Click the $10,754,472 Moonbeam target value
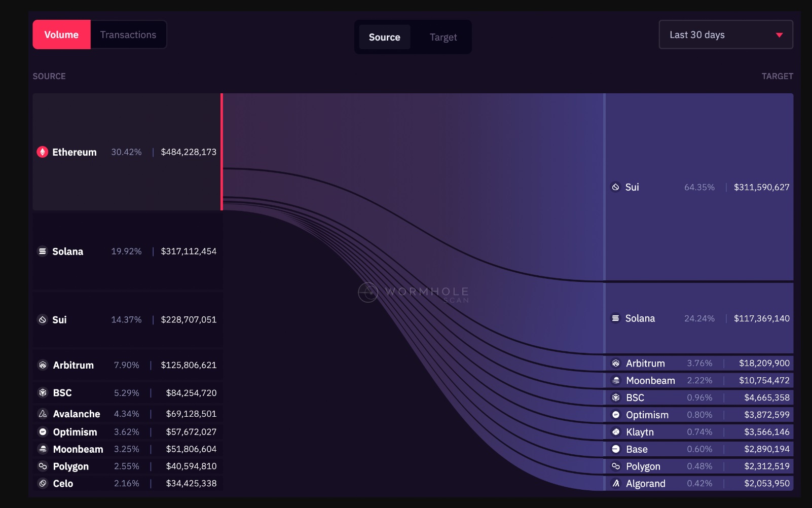The height and width of the screenshot is (508, 812). point(764,380)
